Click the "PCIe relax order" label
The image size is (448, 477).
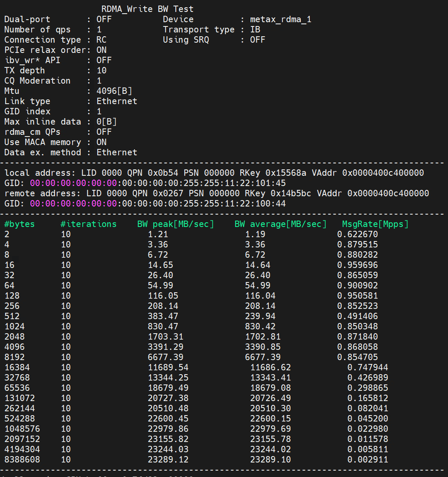click(45, 50)
